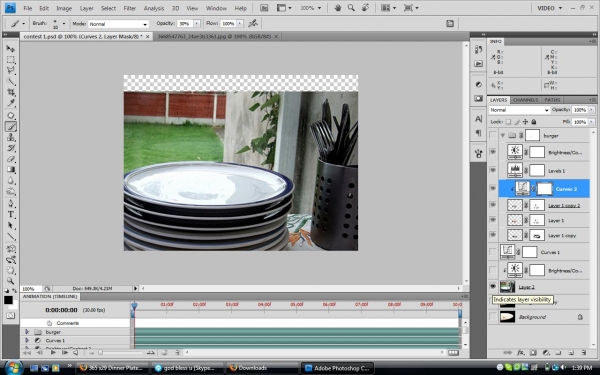Select the Crop tool
Screen dimensions: 600x375
(11, 92)
